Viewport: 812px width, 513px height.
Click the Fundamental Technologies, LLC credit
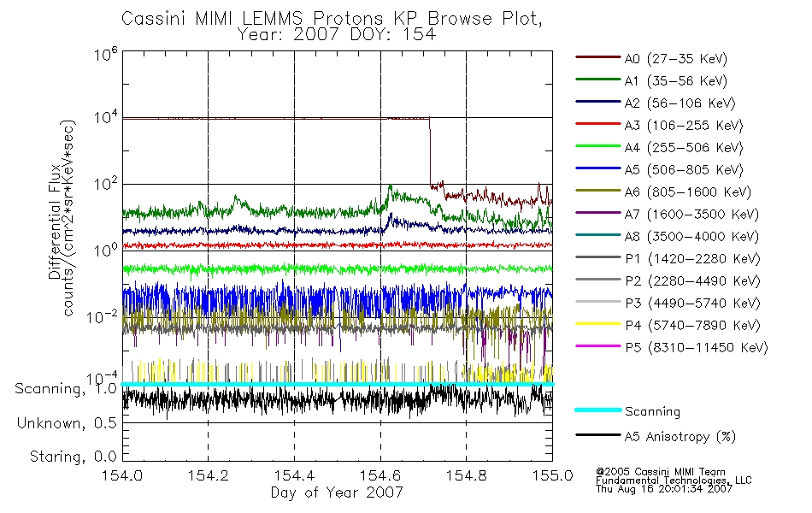674,481
